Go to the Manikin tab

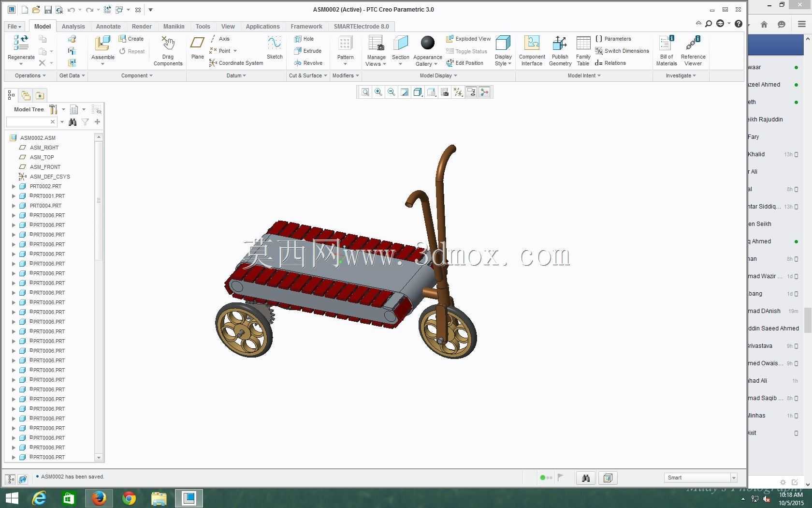point(174,27)
